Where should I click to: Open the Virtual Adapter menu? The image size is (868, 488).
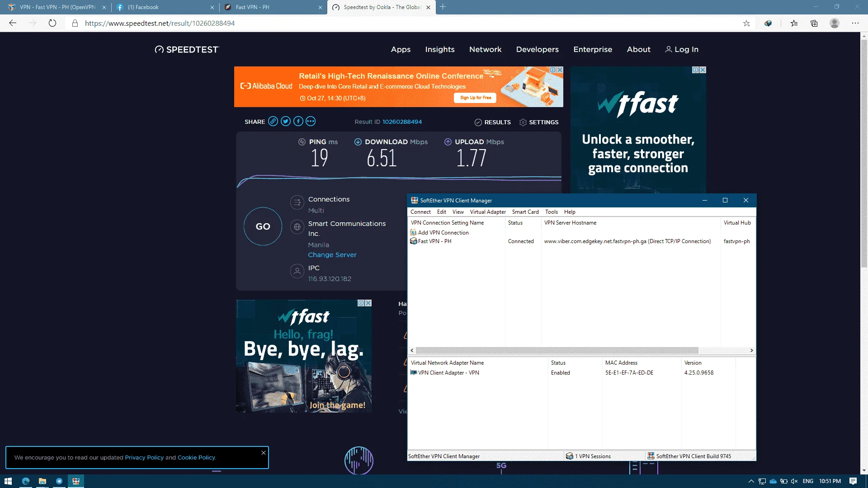point(488,211)
